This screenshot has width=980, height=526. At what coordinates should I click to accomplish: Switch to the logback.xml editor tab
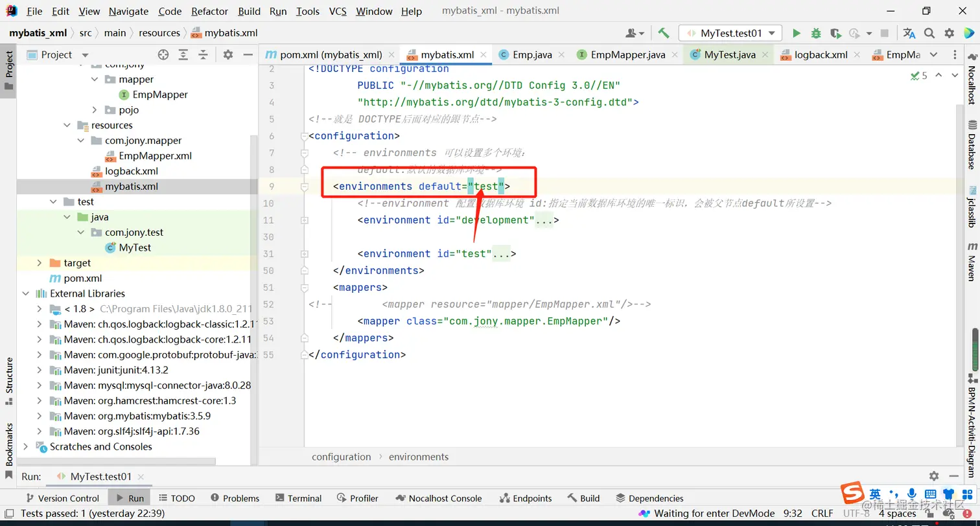821,54
